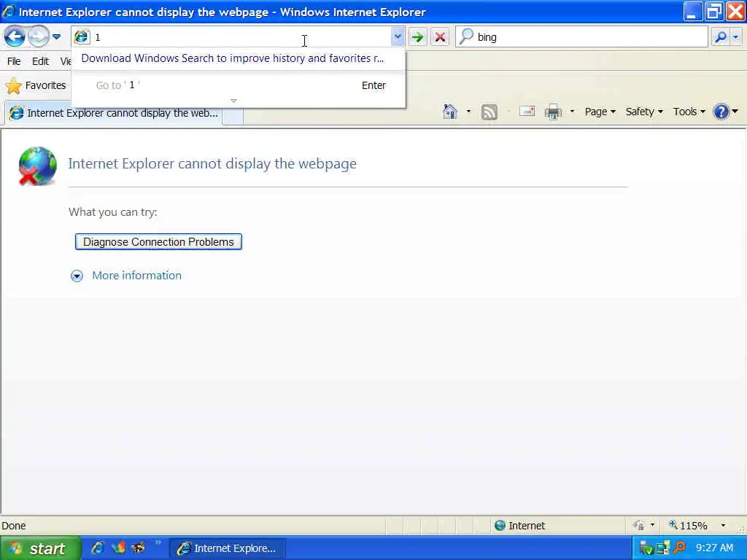The height and width of the screenshot is (560, 747).
Task: Select Internet Explorer taskbar button
Action: pyautogui.click(x=227, y=548)
